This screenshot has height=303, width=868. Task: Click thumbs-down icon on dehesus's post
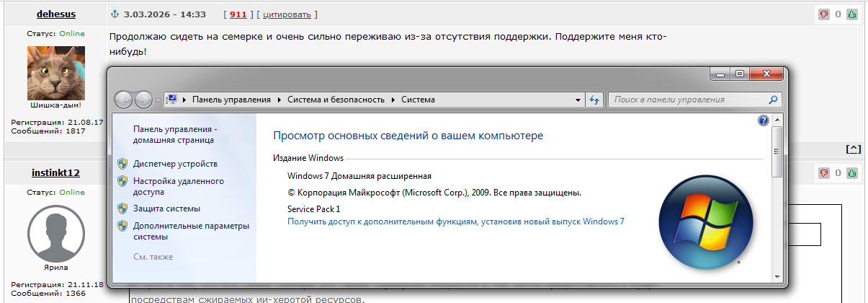coord(824,14)
